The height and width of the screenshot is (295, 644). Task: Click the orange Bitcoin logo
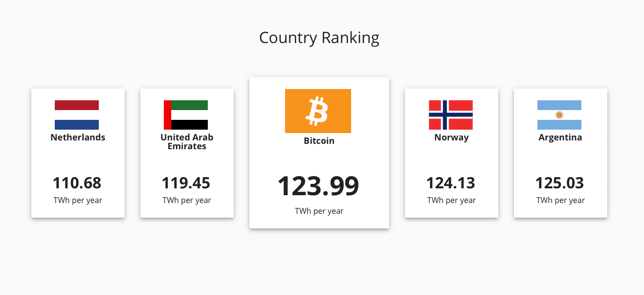click(318, 111)
